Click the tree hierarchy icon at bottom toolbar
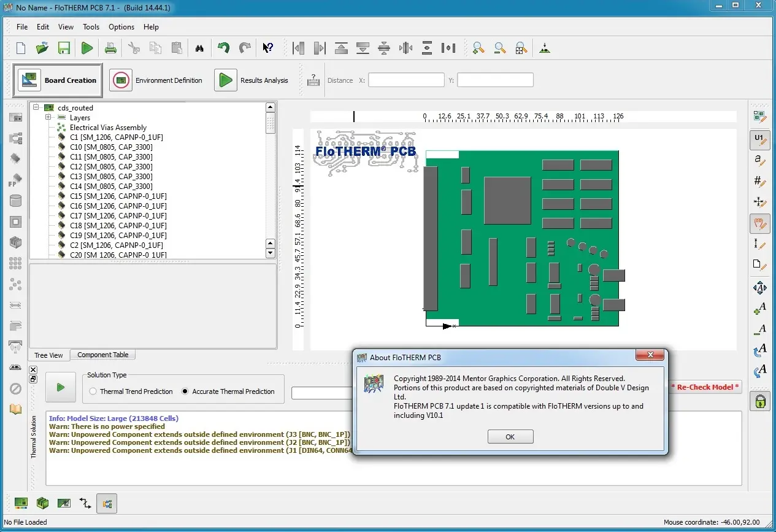776x532 pixels. click(x=107, y=504)
